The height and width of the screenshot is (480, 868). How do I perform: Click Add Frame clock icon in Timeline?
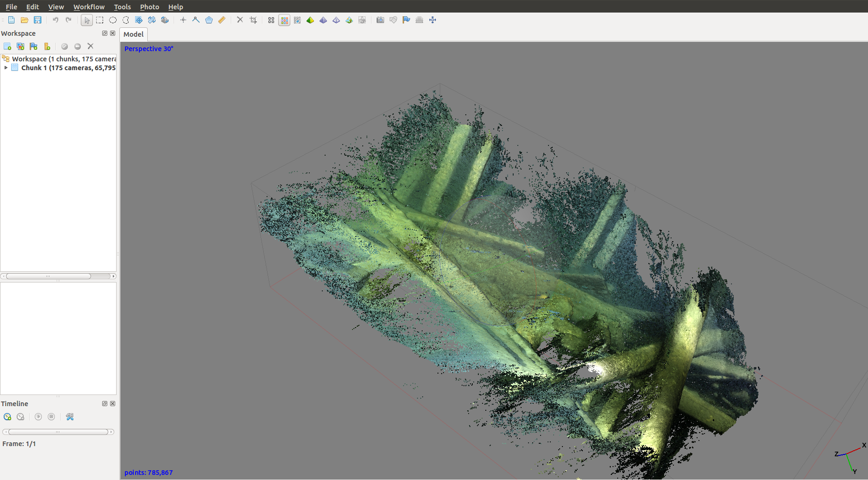click(7, 417)
